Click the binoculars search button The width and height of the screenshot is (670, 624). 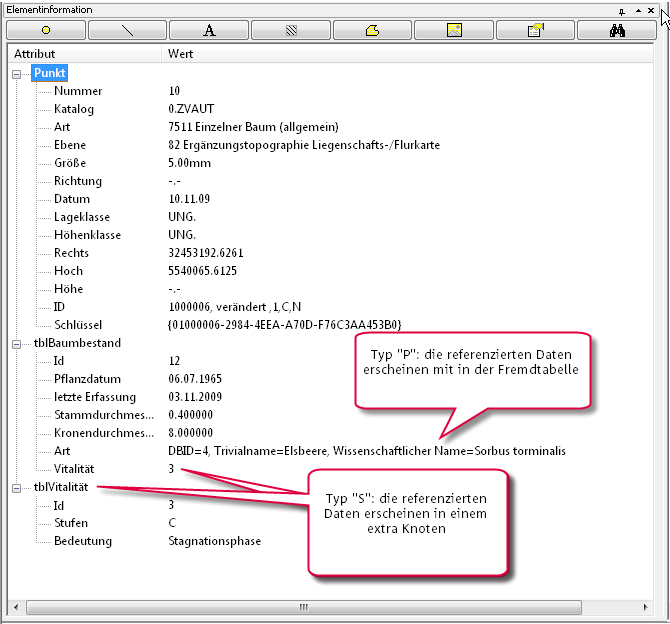click(x=617, y=30)
